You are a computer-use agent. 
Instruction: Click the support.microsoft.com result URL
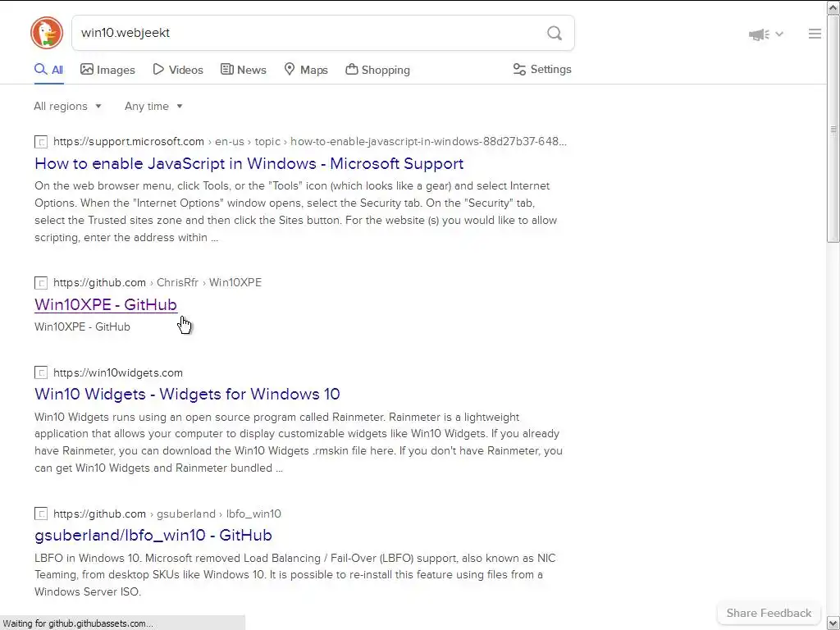(310, 141)
